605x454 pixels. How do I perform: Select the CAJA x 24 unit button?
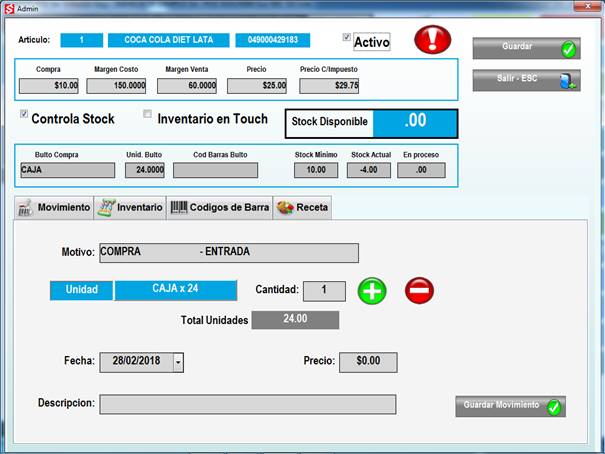pos(176,290)
